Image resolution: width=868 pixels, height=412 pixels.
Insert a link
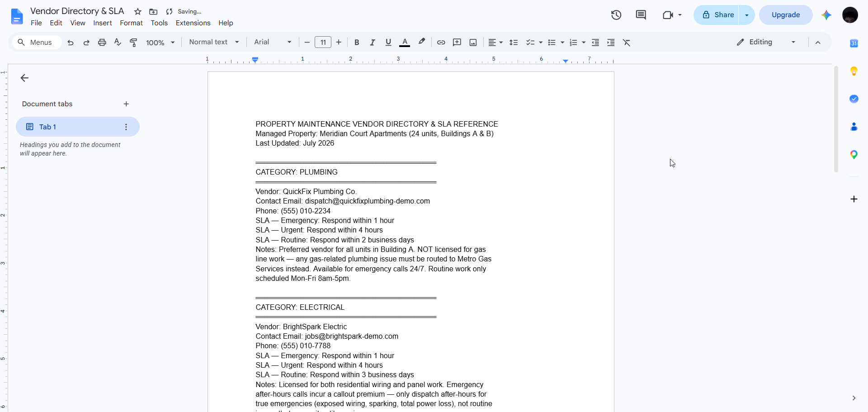(x=441, y=43)
